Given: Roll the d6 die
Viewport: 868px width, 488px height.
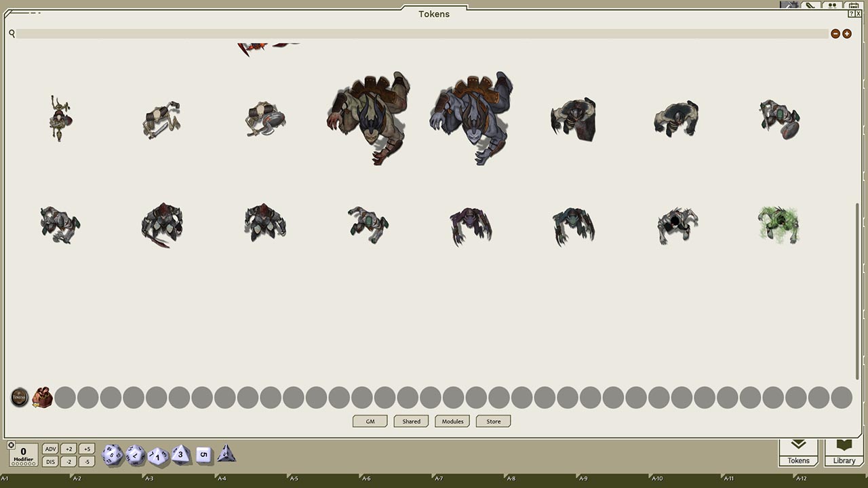Looking at the screenshot, I should [205, 454].
